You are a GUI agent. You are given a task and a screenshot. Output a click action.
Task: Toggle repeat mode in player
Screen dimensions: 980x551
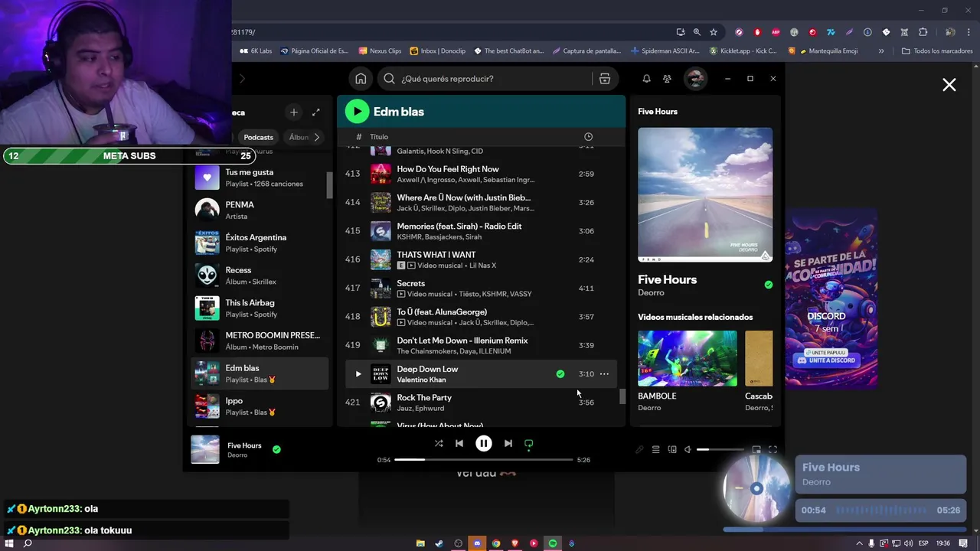coord(528,444)
